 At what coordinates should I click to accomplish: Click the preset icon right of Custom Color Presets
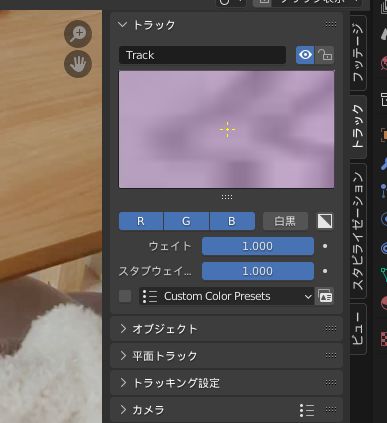[x=325, y=296]
